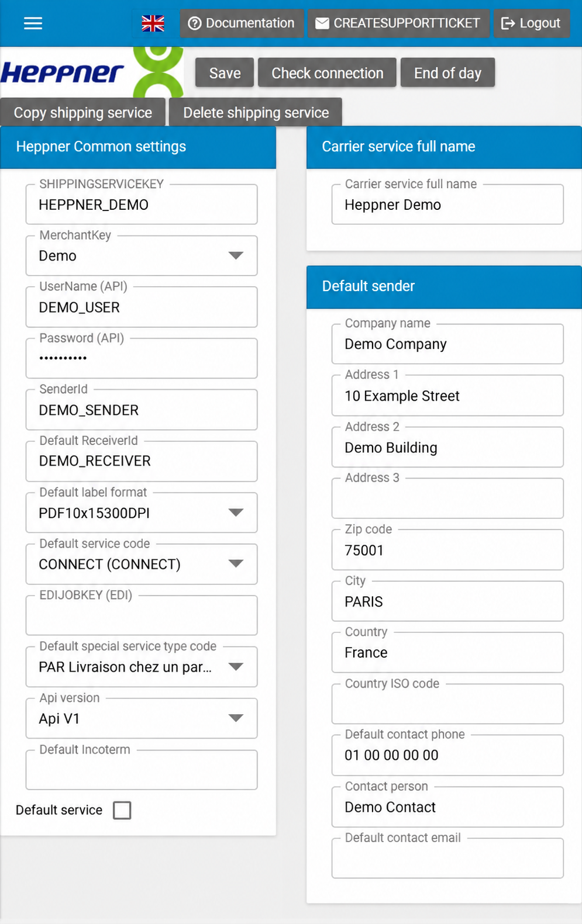This screenshot has height=924, width=582.
Task: Open the hamburger navigation menu
Action: point(33,23)
